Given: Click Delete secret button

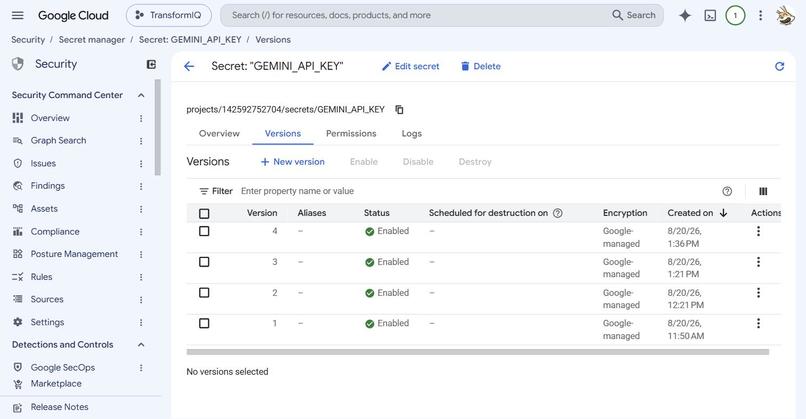Looking at the screenshot, I should [481, 66].
